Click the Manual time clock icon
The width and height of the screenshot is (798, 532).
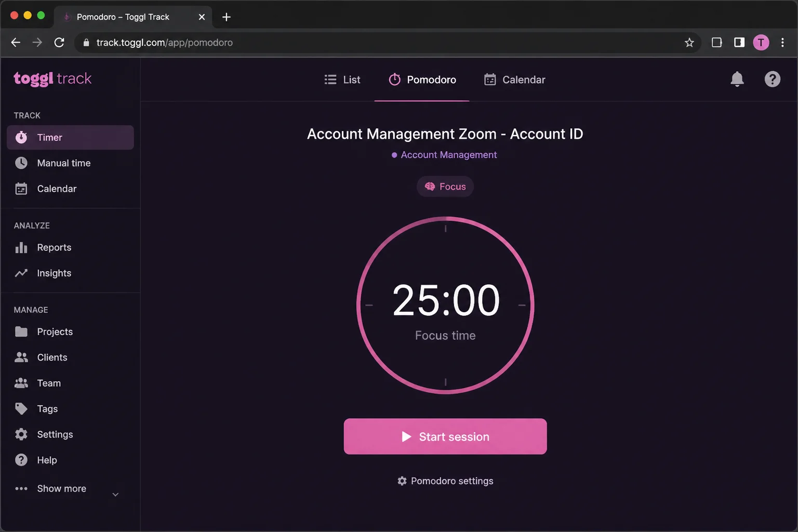[21, 163]
